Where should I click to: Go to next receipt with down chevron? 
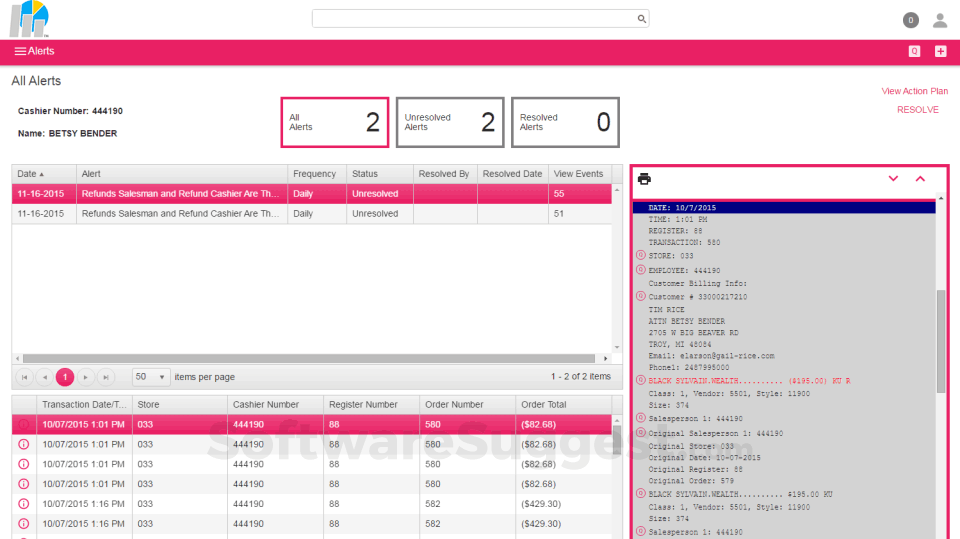click(893, 179)
